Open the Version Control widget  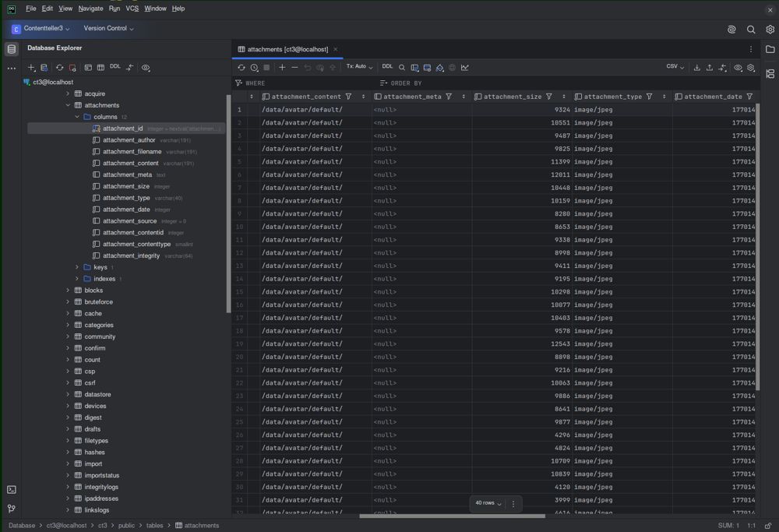(x=108, y=28)
